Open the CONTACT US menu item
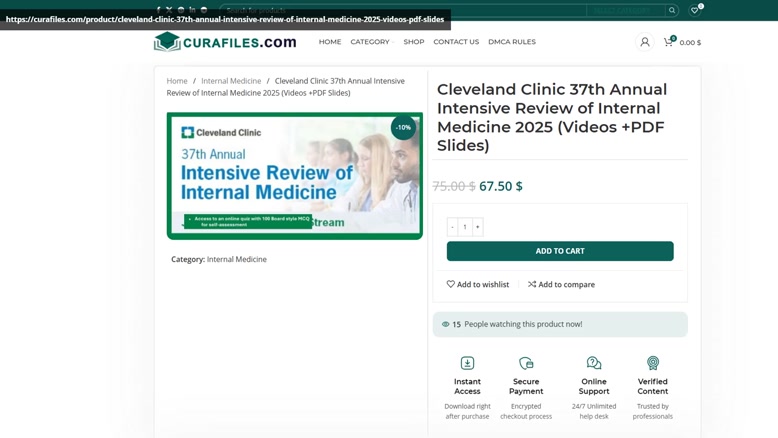 tap(456, 42)
